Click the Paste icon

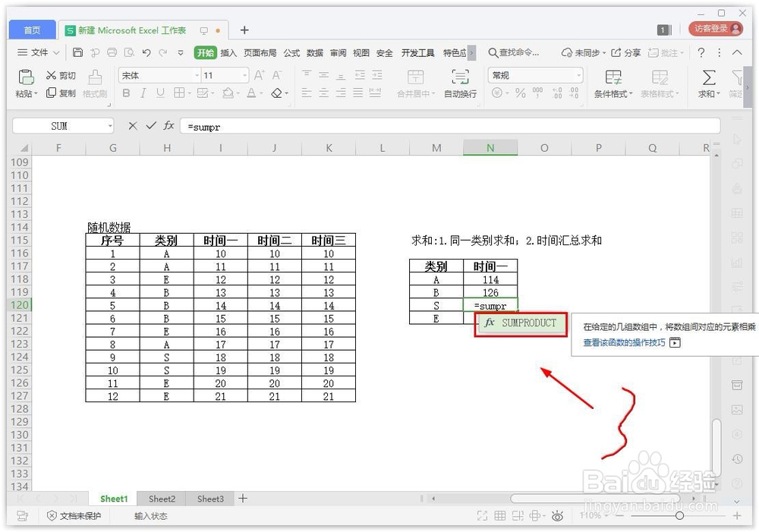(x=26, y=77)
